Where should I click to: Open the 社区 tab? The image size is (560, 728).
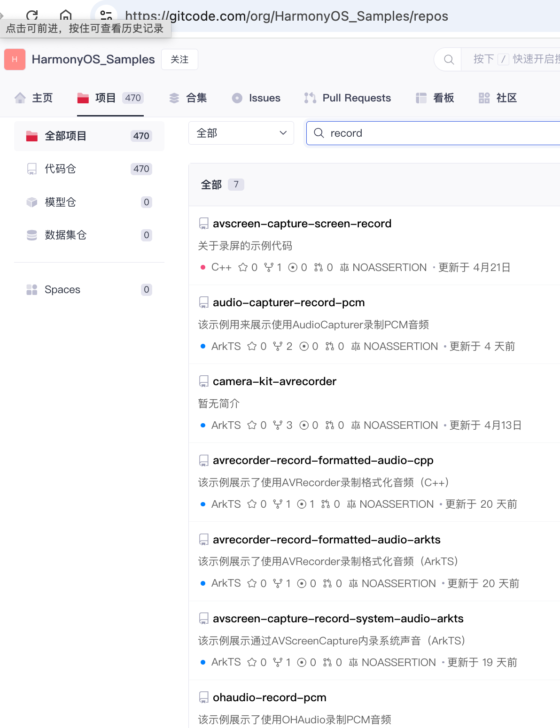click(x=498, y=98)
